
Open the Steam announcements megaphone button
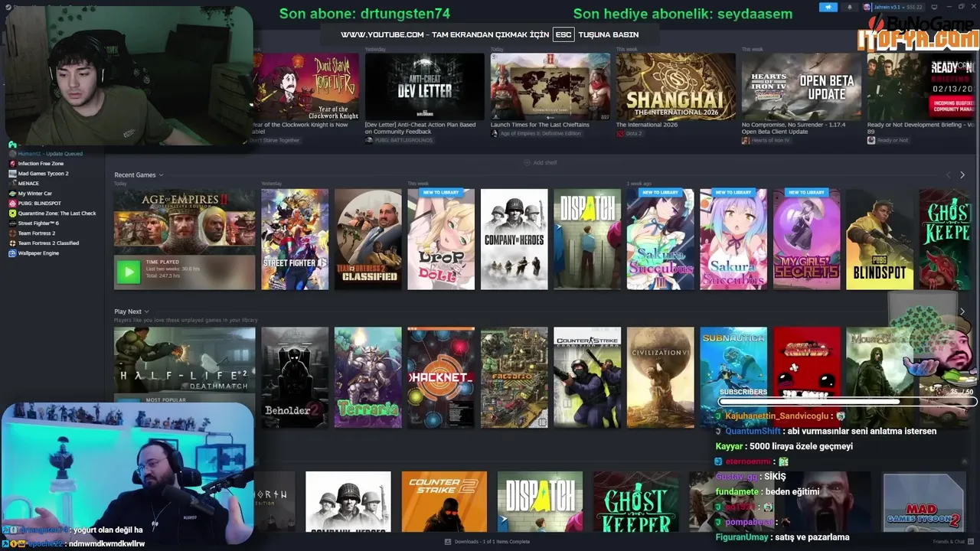828,7
